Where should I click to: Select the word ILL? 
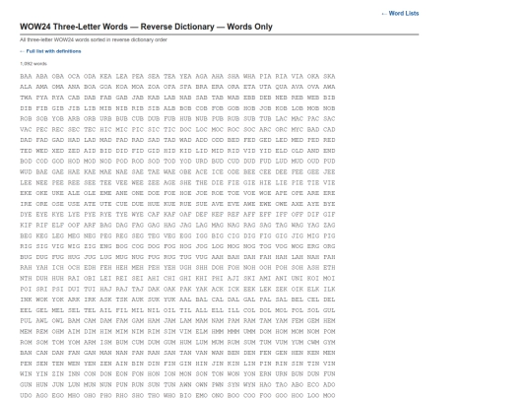point(233,310)
